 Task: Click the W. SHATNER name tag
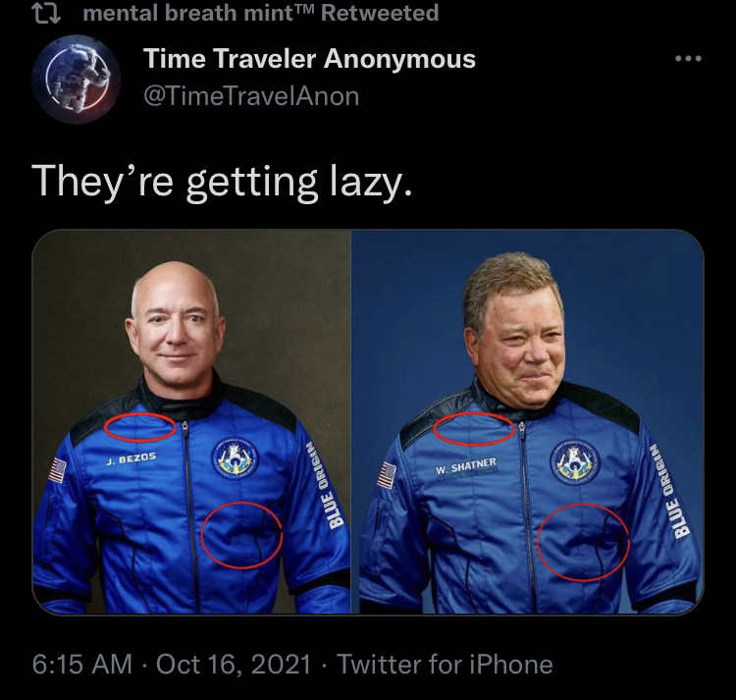pos(465,466)
